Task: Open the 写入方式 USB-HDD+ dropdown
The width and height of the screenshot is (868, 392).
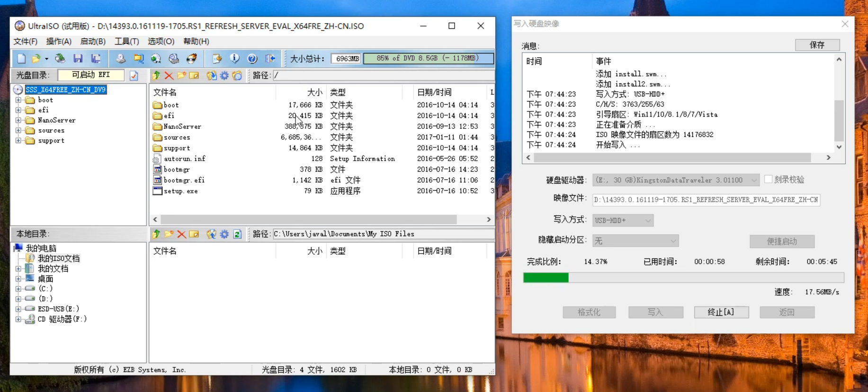Action: click(648, 220)
